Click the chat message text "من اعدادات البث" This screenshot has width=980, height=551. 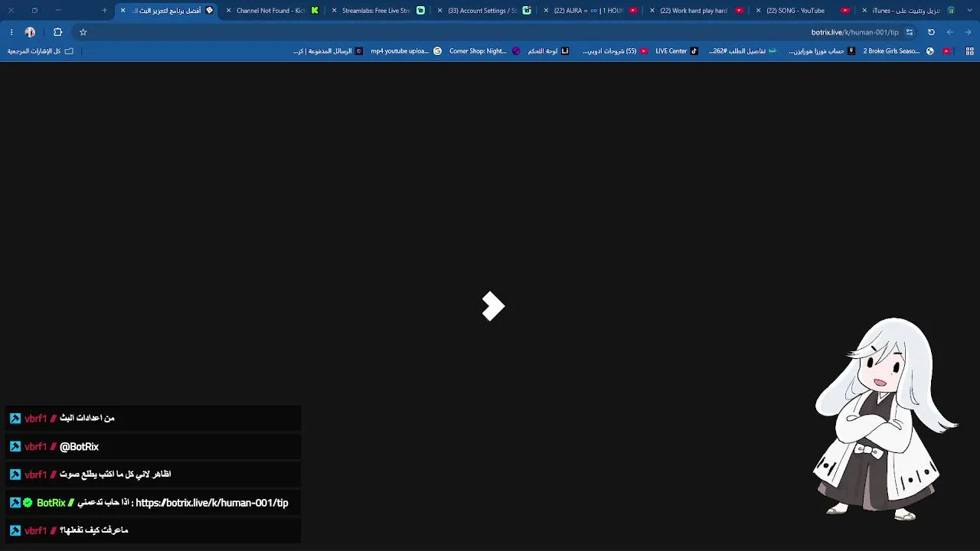point(87,419)
